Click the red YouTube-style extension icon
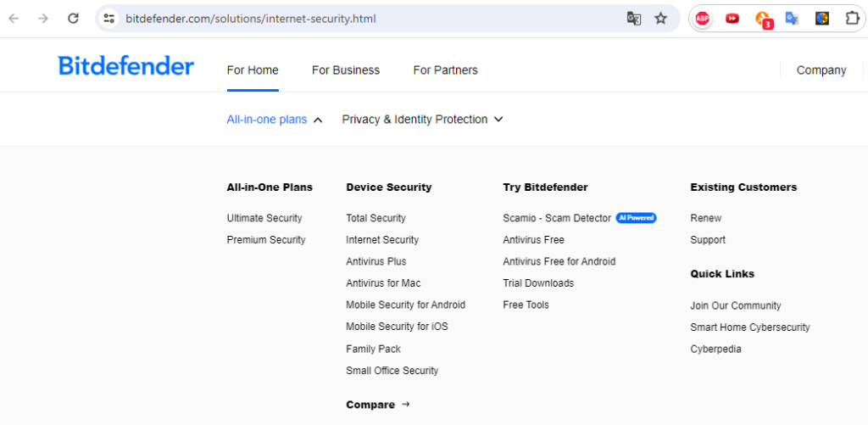 tap(732, 19)
